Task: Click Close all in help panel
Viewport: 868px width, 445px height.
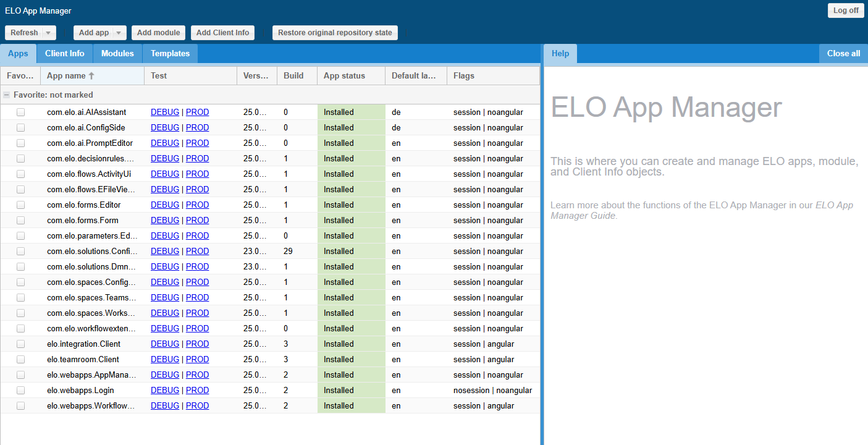Action: tap(843, 54)
